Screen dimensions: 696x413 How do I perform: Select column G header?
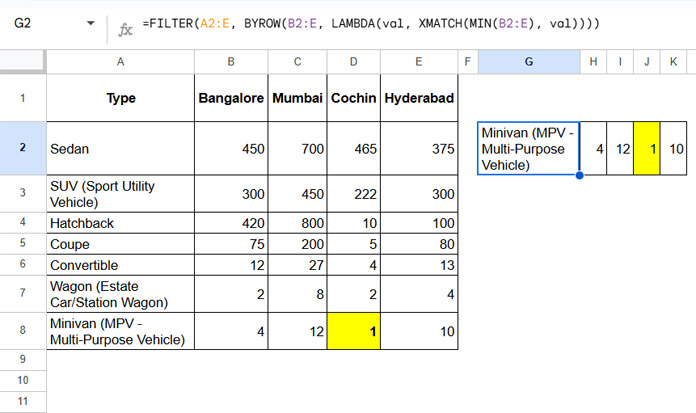pos(529,62)
